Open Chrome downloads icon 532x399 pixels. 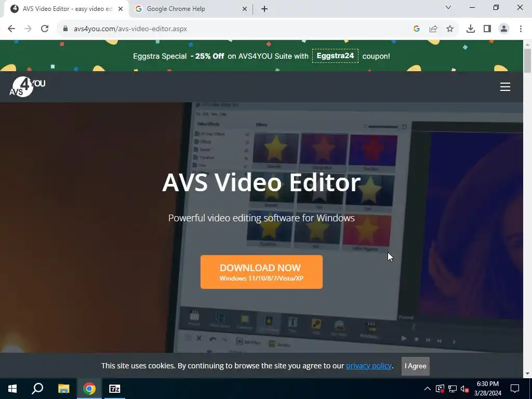click(471, 29)
